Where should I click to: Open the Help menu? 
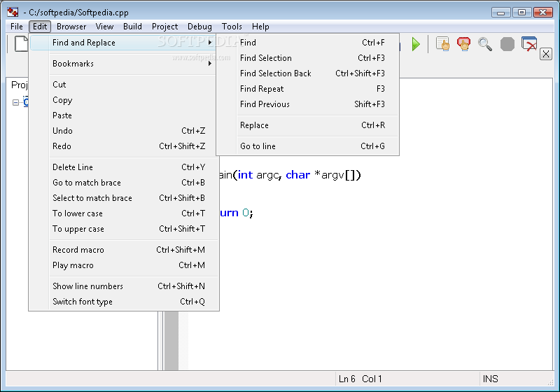click(260, 27)
